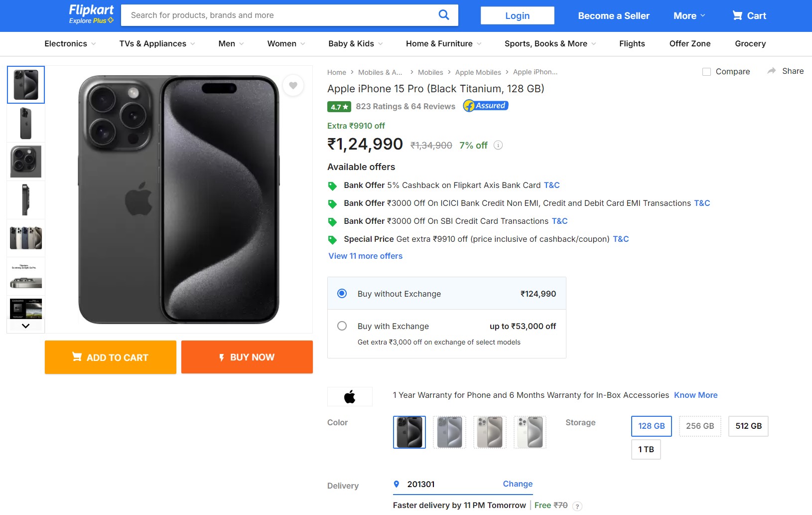
Task: Open the Offer Zone menu item
Action: tap(689, 44)
